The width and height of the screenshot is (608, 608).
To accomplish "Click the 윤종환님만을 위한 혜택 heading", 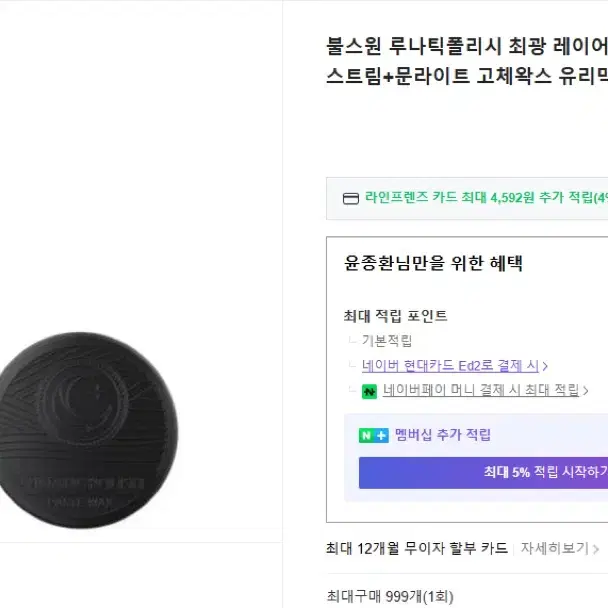I will tap(433, 264).
